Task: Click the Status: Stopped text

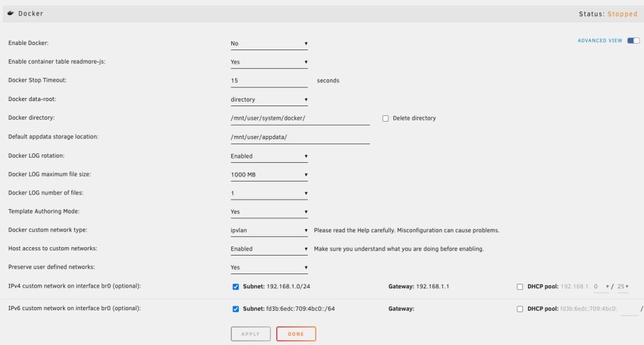Action: point(608,14)
